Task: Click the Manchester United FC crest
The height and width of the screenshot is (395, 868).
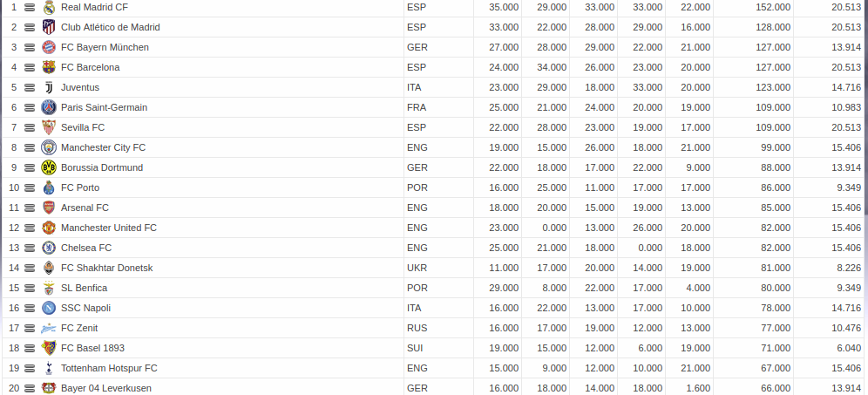Action: coord(49,228)
